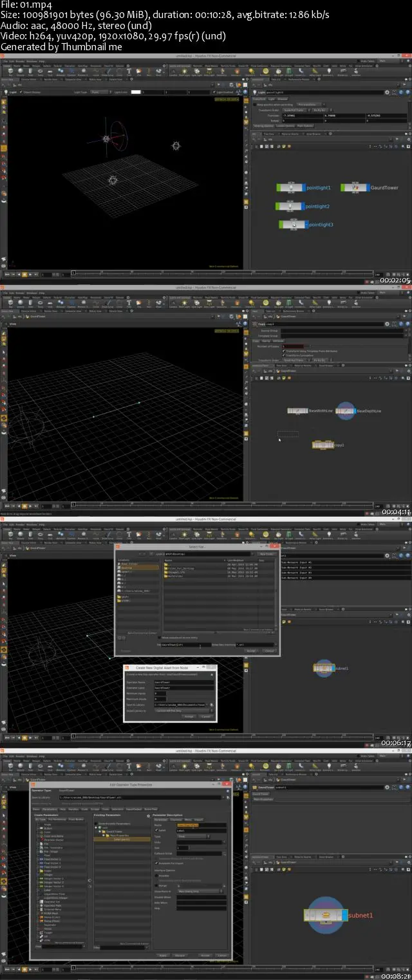Toggle Label checkbox in Parameter Description

(x=156, y=830)
